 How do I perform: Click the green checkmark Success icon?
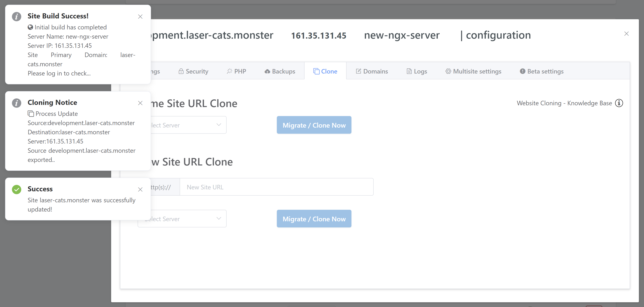click(x=16, y=189)
